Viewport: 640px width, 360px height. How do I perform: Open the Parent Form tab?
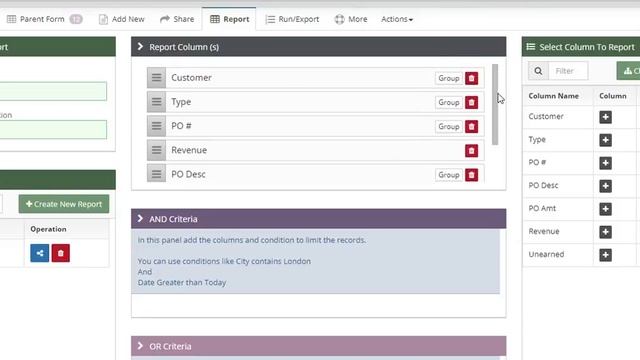44,19
